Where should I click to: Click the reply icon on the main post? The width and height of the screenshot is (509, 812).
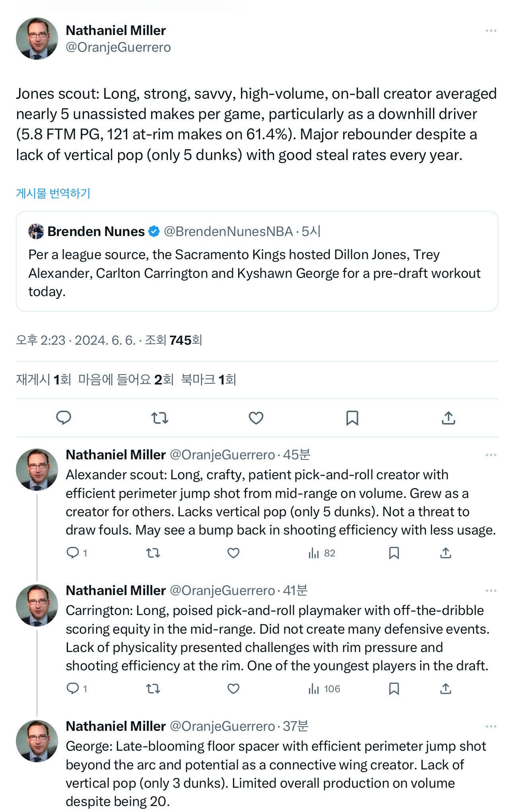[64, 418]
